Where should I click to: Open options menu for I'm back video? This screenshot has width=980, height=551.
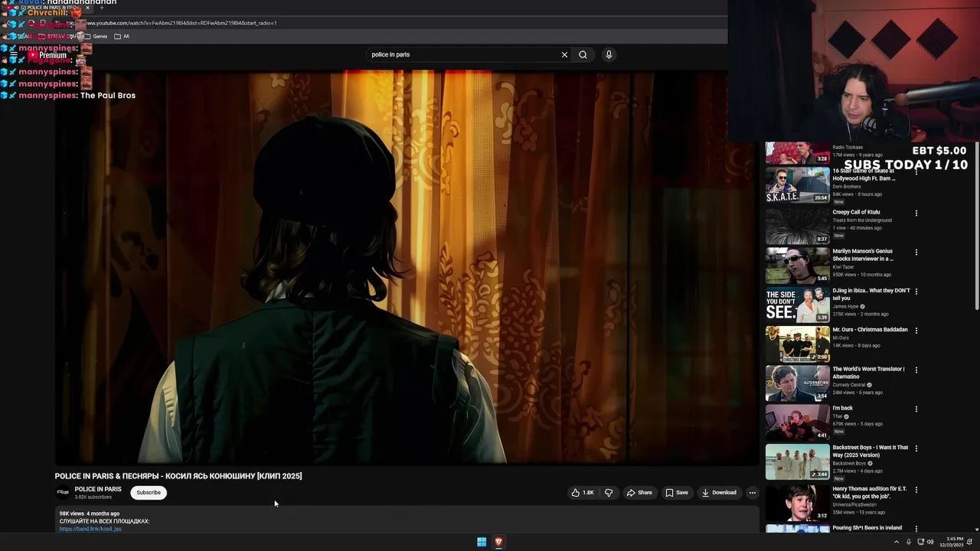point(916,409)
